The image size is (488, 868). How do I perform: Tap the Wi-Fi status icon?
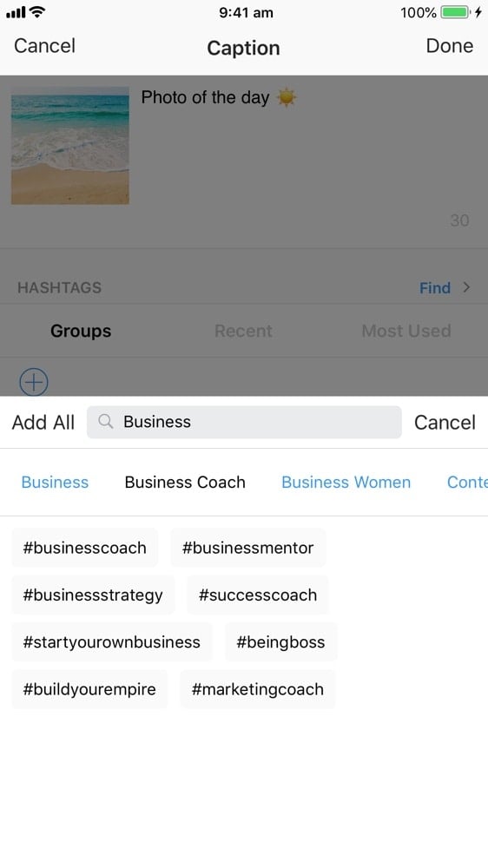tap(37, 11)
